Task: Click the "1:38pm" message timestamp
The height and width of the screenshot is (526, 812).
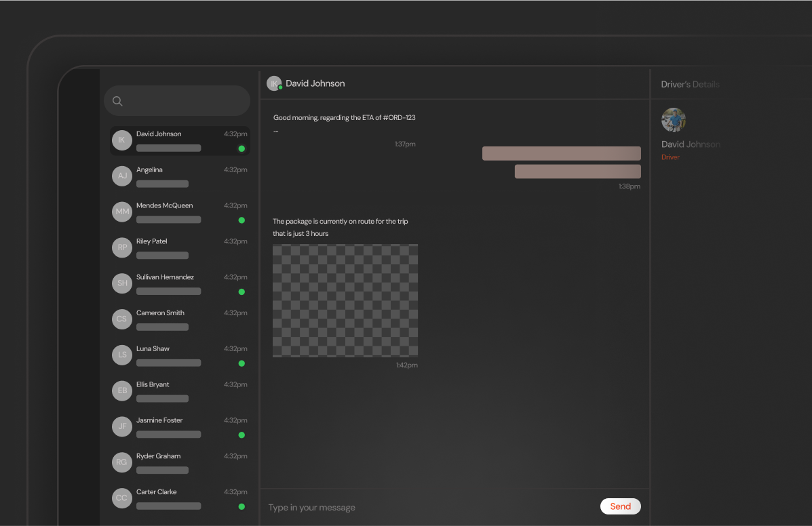Action: 630,186
